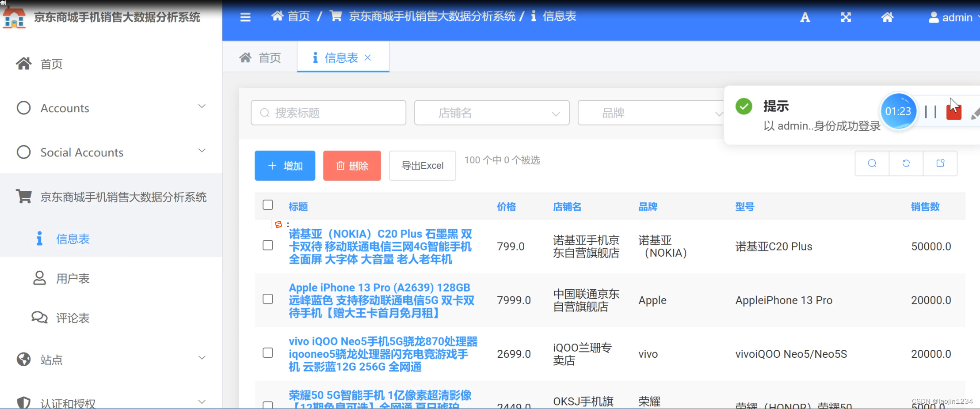Click the refresh icon button above the table
The width and height of the screenshot is (980, 409).
[x=906, y=163]
